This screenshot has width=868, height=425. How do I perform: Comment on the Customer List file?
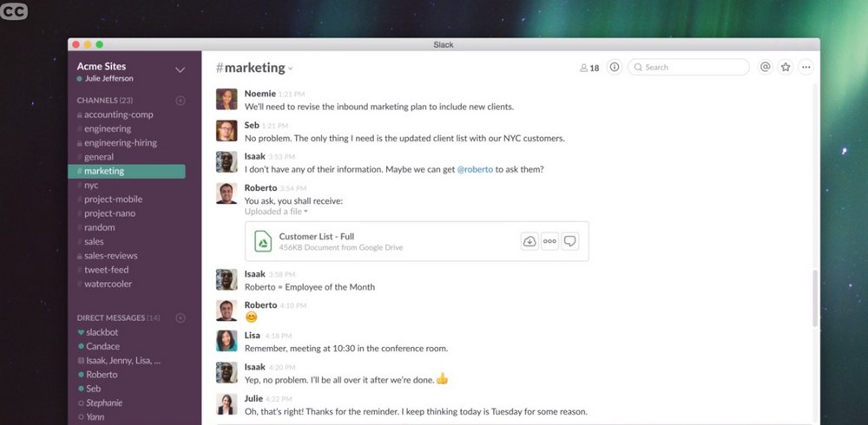pyautogui.click(x=570, y=241)
